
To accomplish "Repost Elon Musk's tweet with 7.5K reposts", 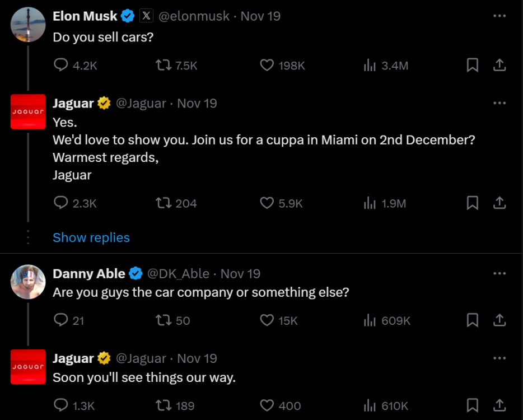I will [163, 66].
